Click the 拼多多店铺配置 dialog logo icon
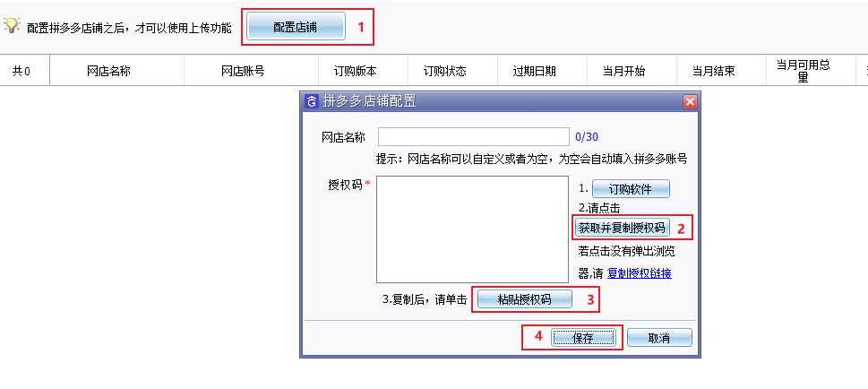This screenshot has width=868, height=389. pyautogui.click(x=313, y=101)
